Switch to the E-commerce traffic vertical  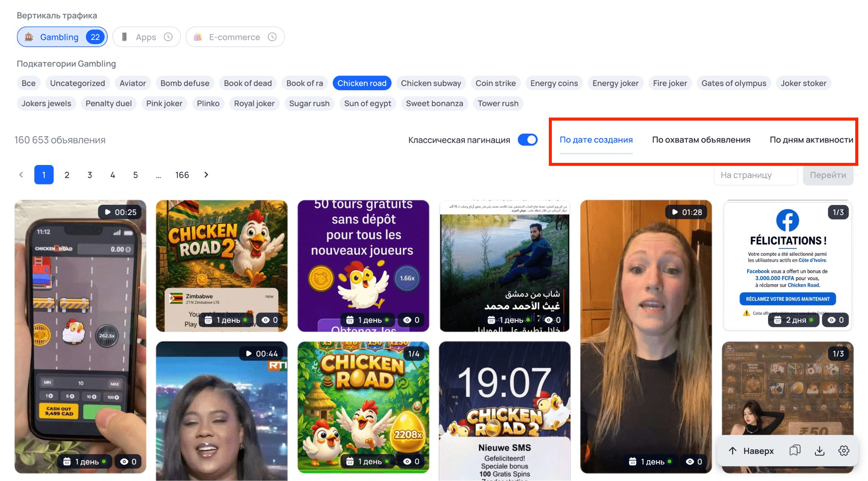pyautogui.click(x=235, y=37)
